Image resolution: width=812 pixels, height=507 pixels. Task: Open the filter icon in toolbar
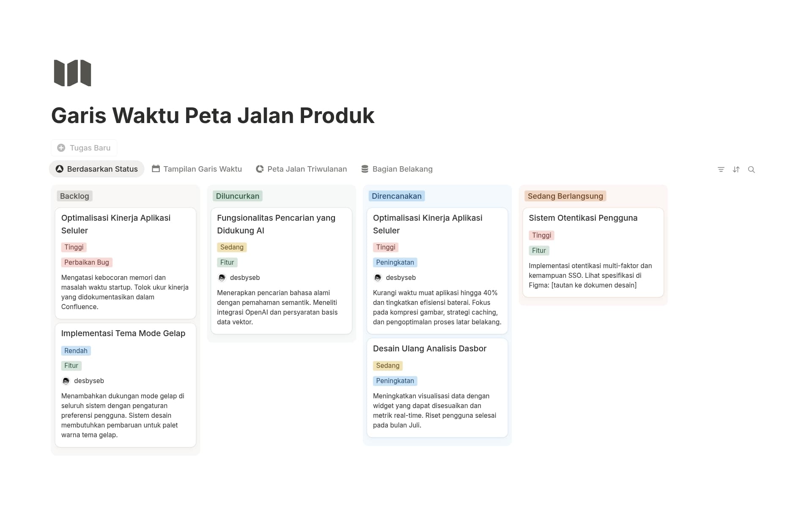click(x=721, y=170)
